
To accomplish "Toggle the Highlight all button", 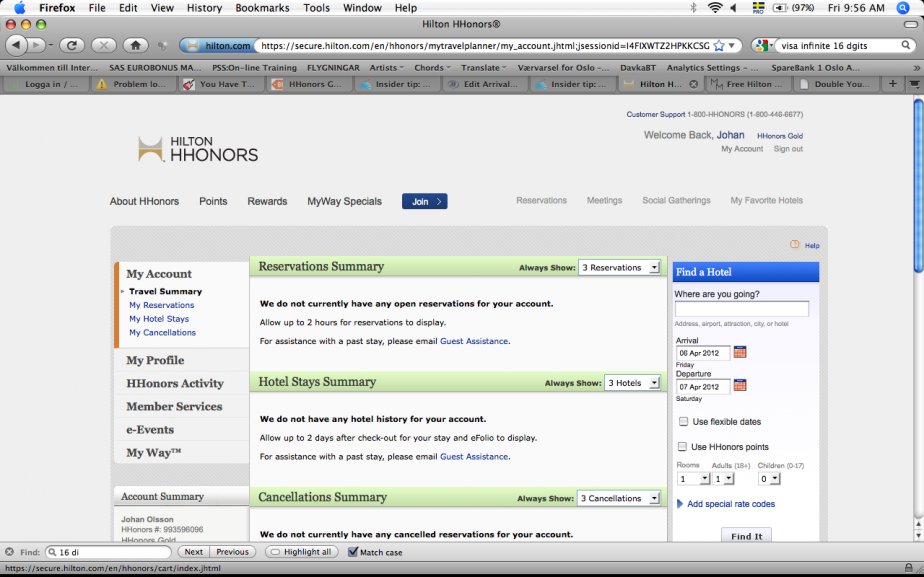I will 302,552.
